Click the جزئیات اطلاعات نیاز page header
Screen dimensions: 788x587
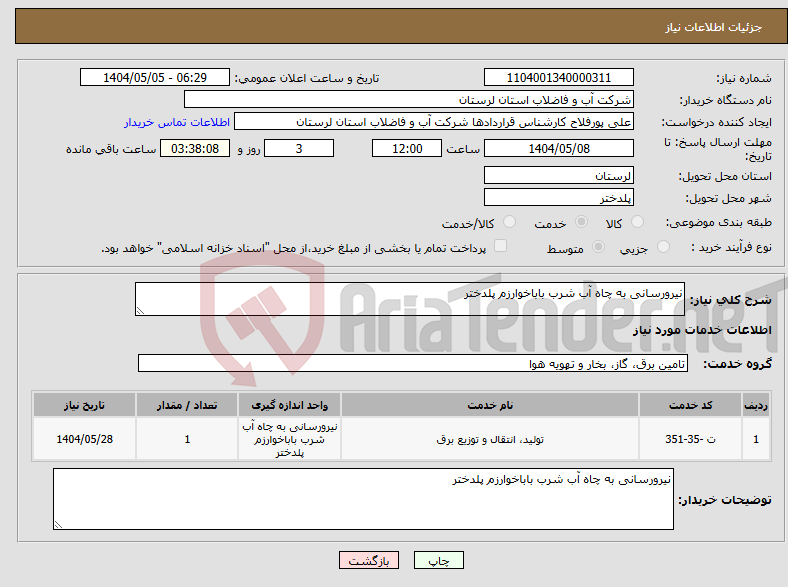714,27
